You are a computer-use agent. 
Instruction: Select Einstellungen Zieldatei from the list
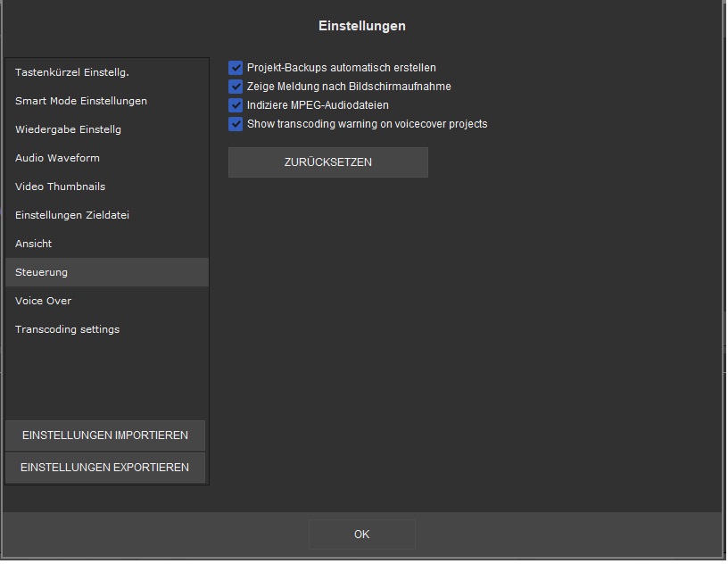pyautogui.click(x=78, y=215)
